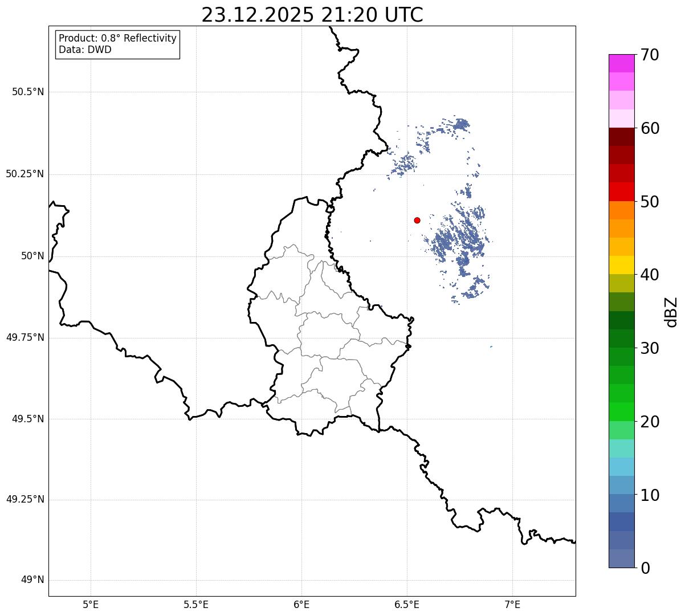
Task: Click the magenta top colorbar segment
Action: pyautogui.click(x=621, y=63)
